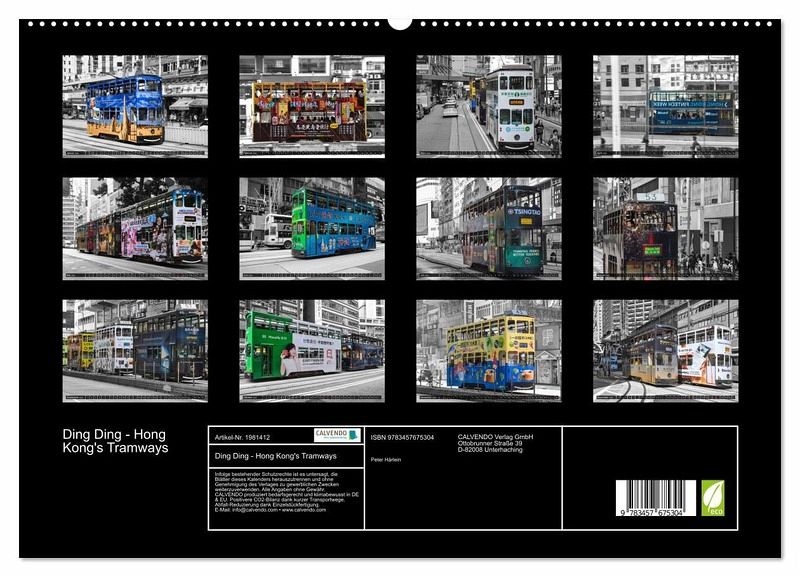Click the green eco leaf icon
The image size is (800, 577).
713,498
